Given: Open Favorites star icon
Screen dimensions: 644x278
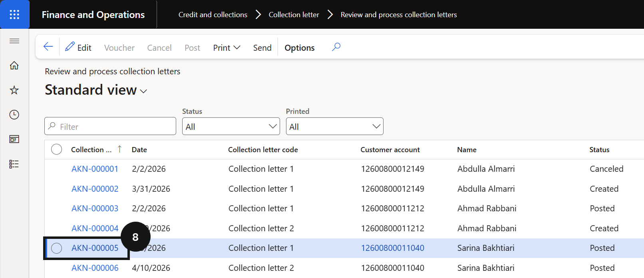Looking at the screenshot, I should (14, 90).
